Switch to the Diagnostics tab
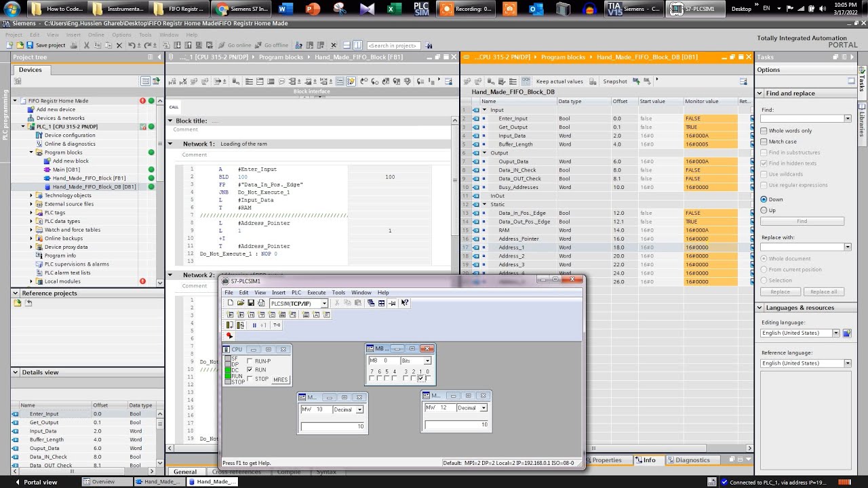This screenshot has width=868, height=488. (692, 460)
